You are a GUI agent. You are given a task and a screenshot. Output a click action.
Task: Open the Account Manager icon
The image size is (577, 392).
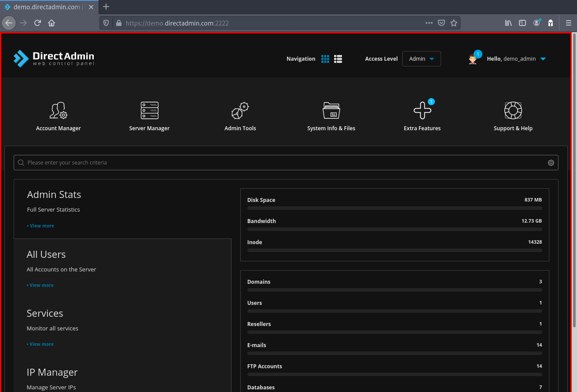[x=58, y=110]
